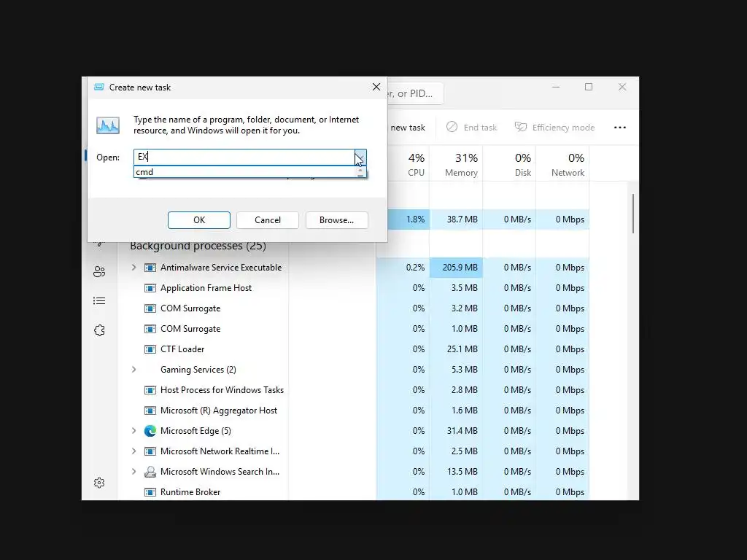The width and height of the screenshot is (747, 560).
Task: Open the dropdown arrow of Open field
Action: pos(360,157)
